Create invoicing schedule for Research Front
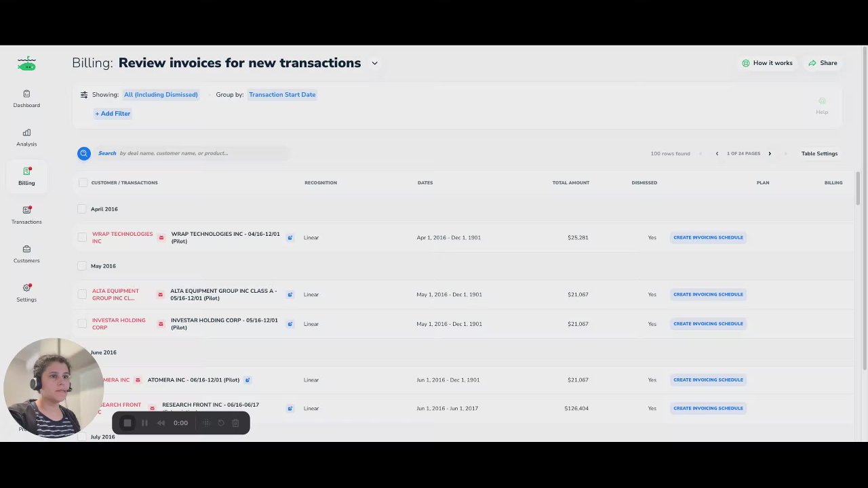The width and height of the screenshot is (868, 488). 708,409
